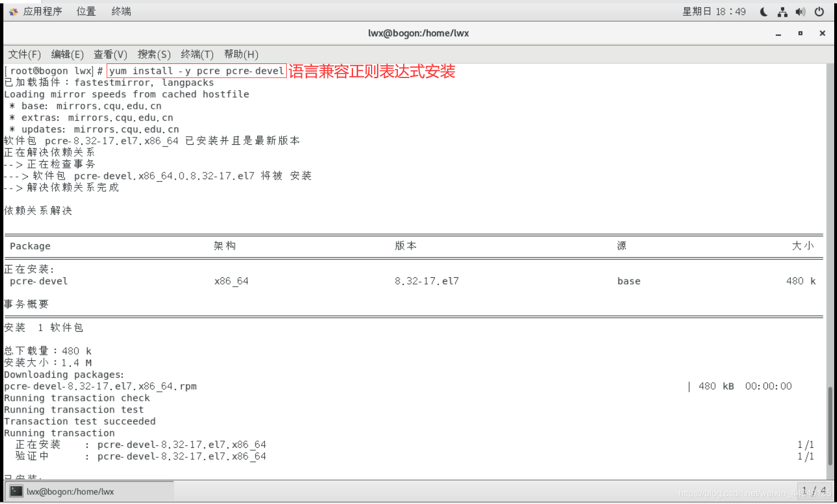
Task: Click the workspace indicator 1 / 4
Action: (x=814, y=491)
